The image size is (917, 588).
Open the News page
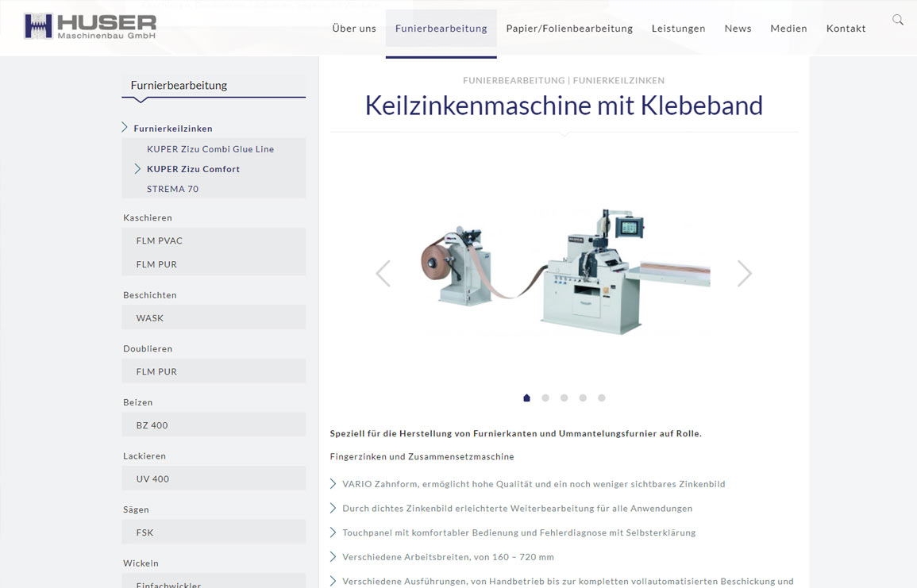click(738, 29)
